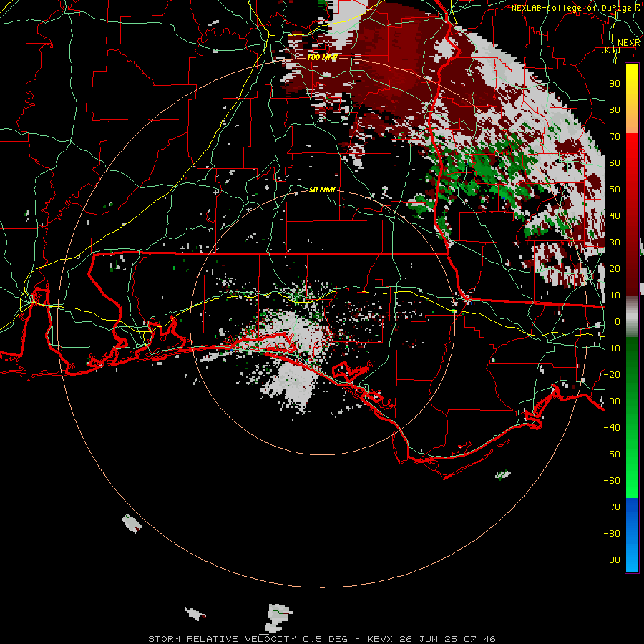The image size is (644, 644).
Task: Click the STORM RELATIVE VELOCITY caption text
Action: click(x=222, y=639)
